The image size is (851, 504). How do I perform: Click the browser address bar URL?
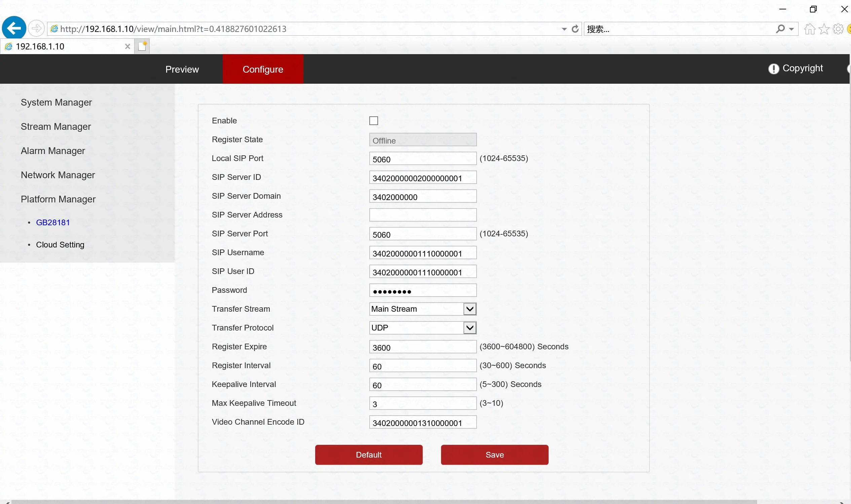pyautogui.click(x=173, y=29)
